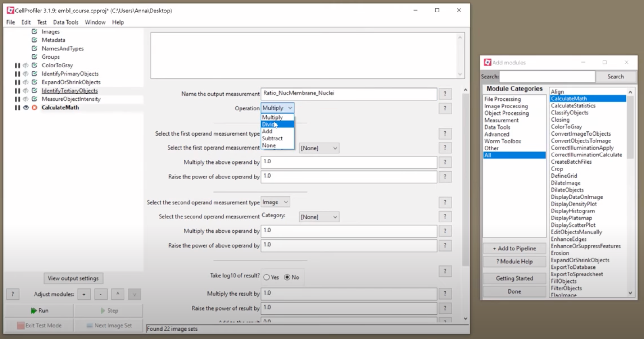The height and width of the screenshot is (339, 644).
Task: Click the pause icon beside IdentifyTertiaryObjects
Action: click(17, 91)
